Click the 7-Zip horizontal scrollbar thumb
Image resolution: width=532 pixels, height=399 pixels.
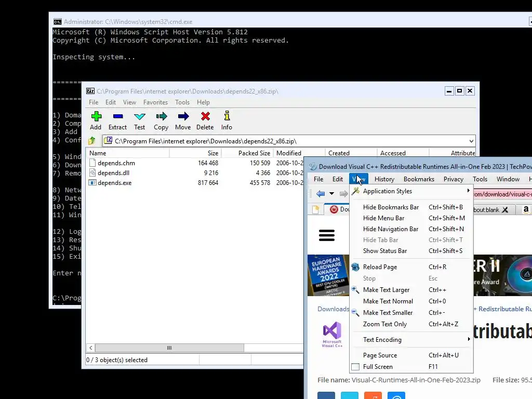(169, 348)
